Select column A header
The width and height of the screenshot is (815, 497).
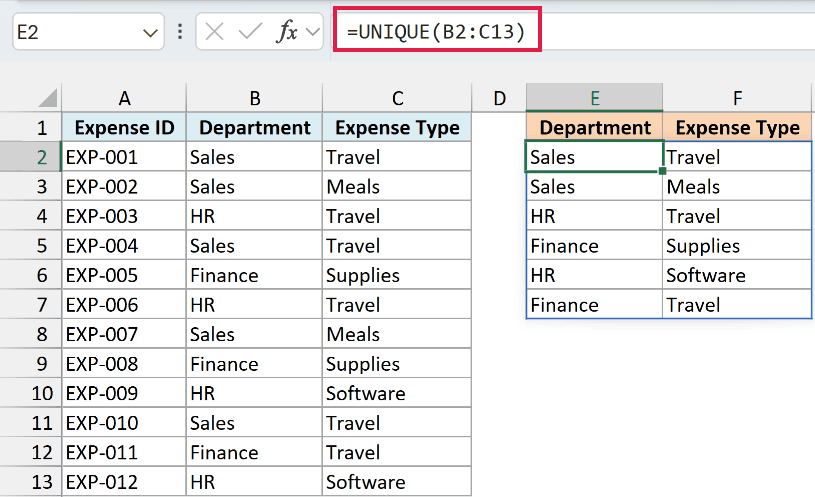124,98
